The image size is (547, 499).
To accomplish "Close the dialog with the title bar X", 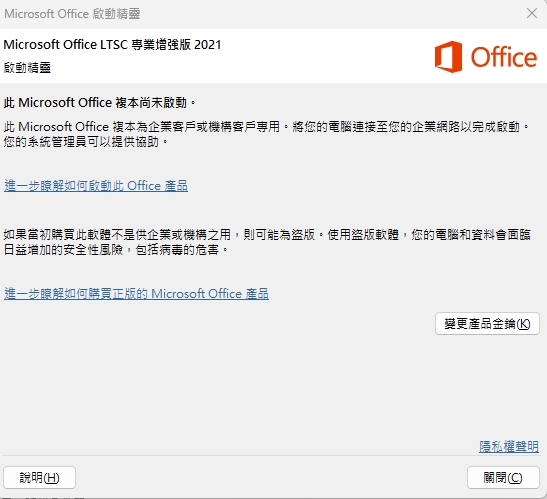I will tap(532, 14).
